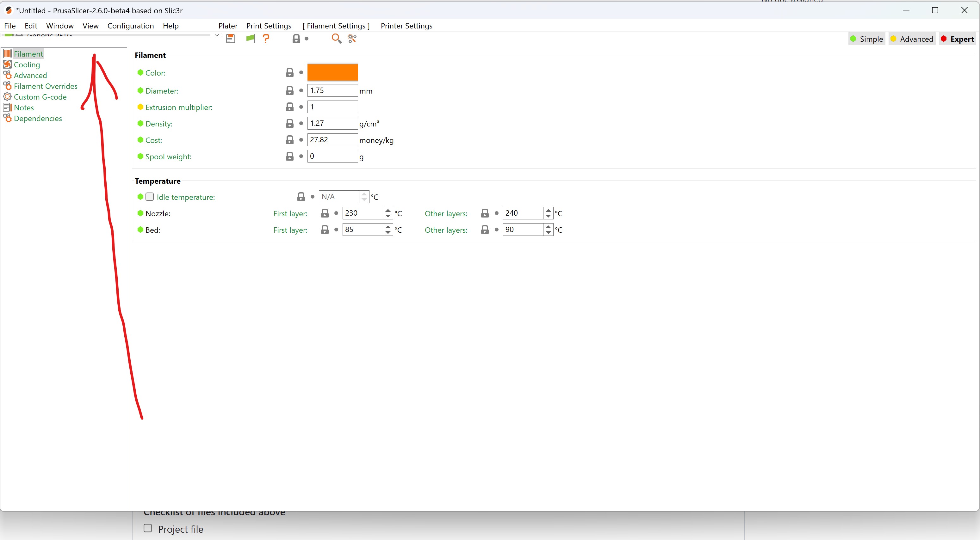Click the lock icon next to Diameter
This screenshot has height=540, width=980.
[290, 90]
